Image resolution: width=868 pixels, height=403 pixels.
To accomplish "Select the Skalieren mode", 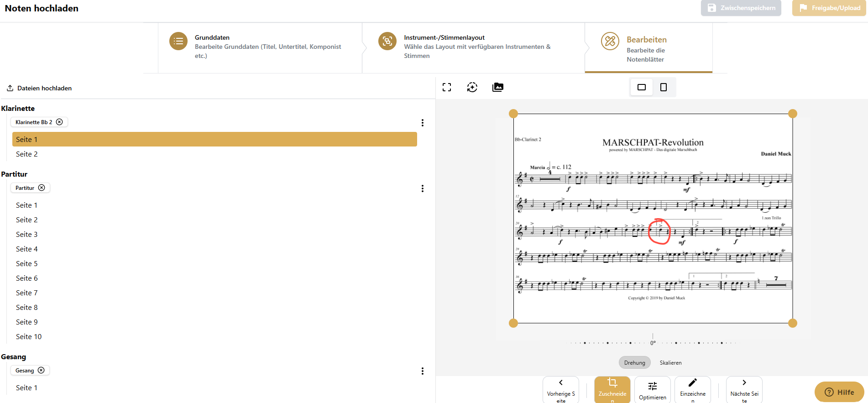I will (x=670, y=362).
